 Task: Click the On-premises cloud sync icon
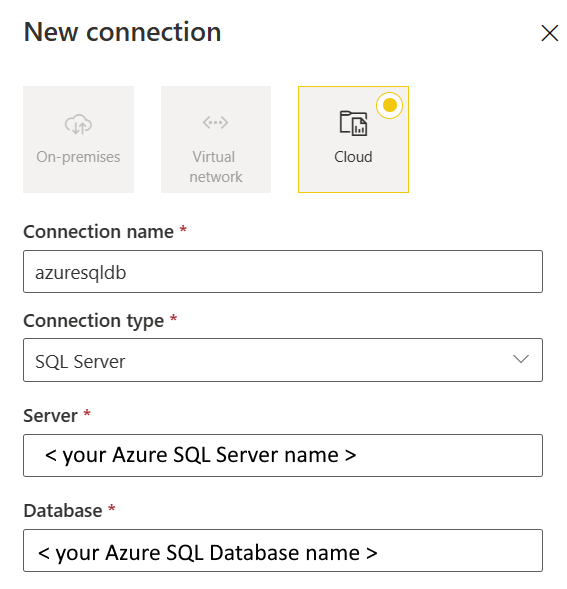(x=78, y=124)
